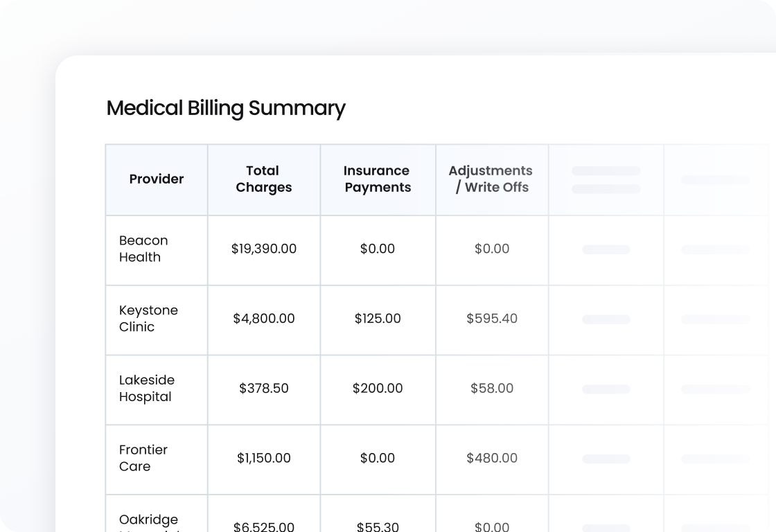This screenshot has width=776, height=532.
Task: Click Keystone Clinic adjustment amount $595.40
Action: coord(492,319)
